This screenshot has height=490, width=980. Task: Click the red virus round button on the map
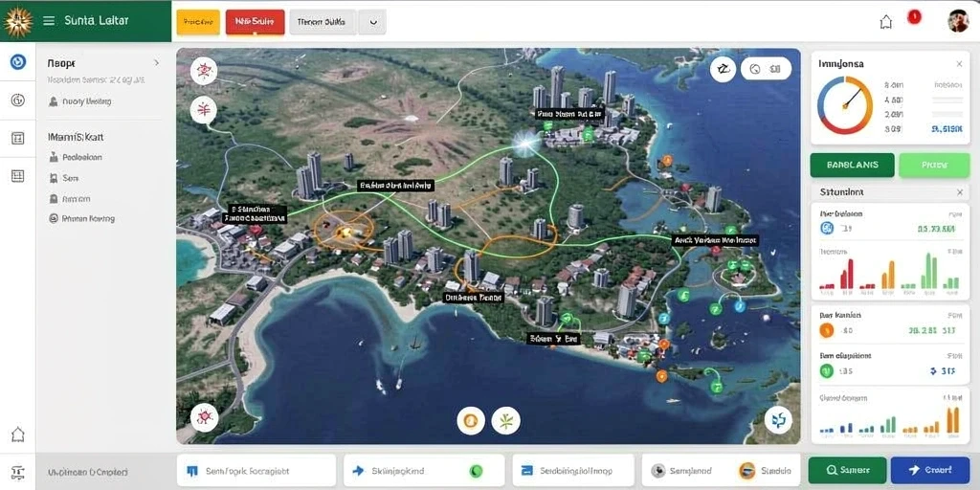pyautogui.click(x=204, y=417)
